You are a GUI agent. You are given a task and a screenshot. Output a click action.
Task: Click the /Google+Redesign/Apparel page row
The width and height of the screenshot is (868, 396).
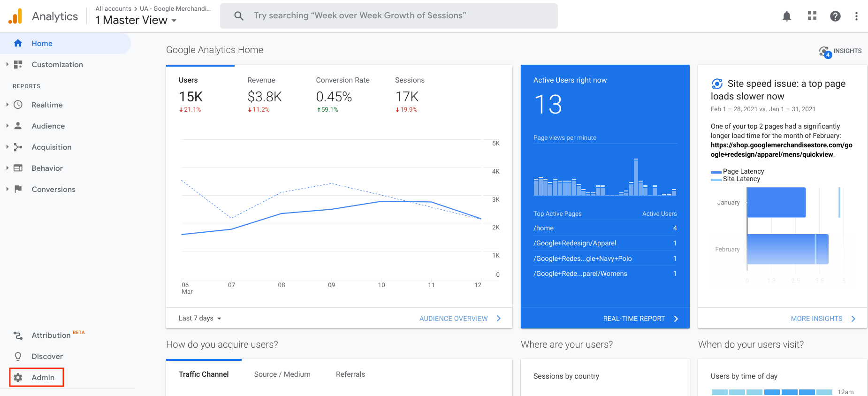pyautogui.click(x=605, y=243)
